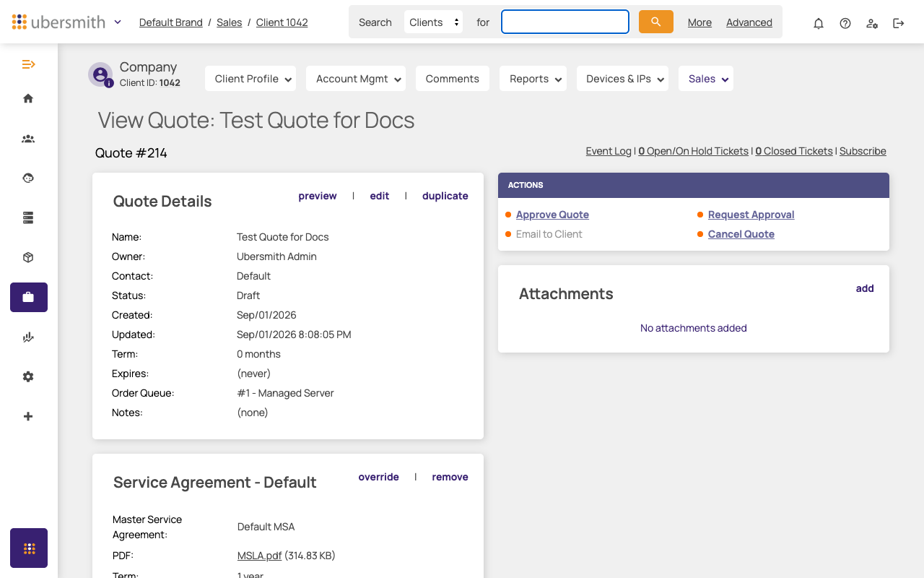
Task: Select the Sales briefcase sidebar icon
Action: pyautogui.click(x=29, y=297)
